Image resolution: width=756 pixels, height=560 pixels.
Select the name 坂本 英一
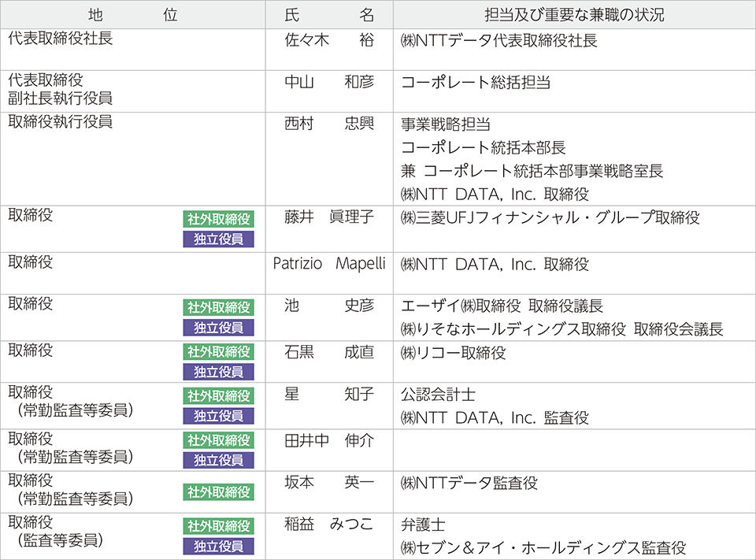pos(329,482)
